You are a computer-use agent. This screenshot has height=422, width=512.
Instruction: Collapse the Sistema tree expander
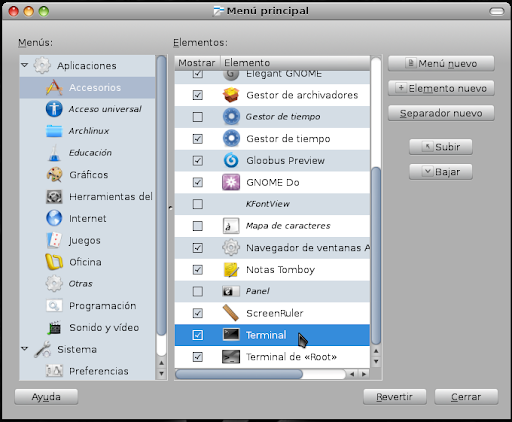point(25,349)
